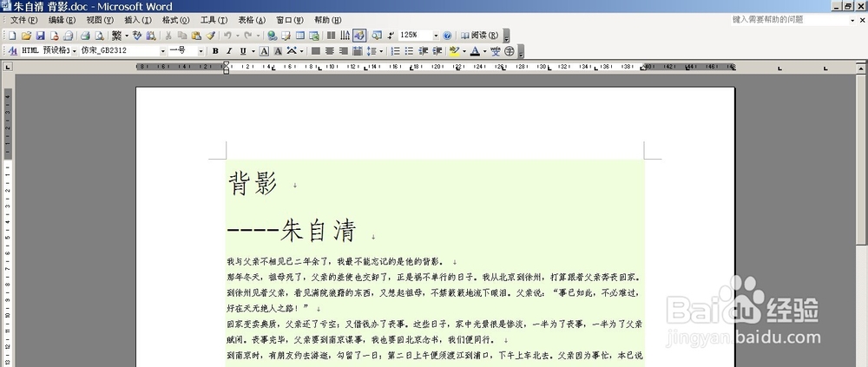The image size is (868, 367).
Task: Expand the 繁 conversion dropdown arrow
Action: tap(127, 36)
